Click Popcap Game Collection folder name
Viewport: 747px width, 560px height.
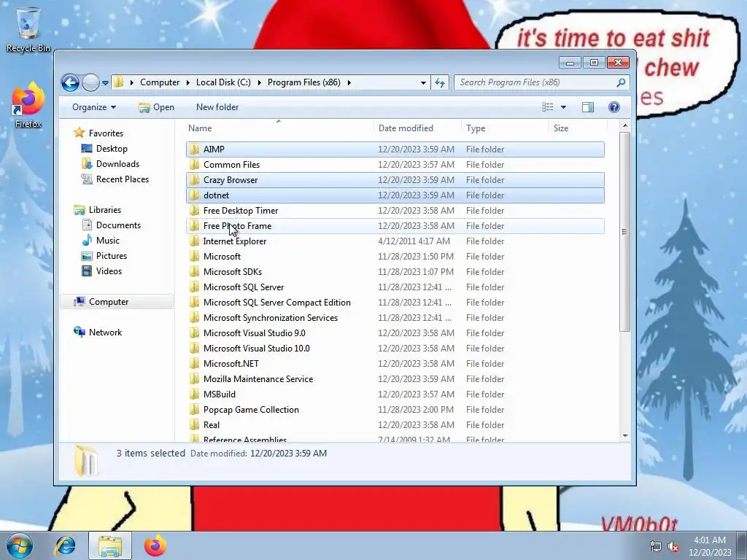click(x=251, y=410)
